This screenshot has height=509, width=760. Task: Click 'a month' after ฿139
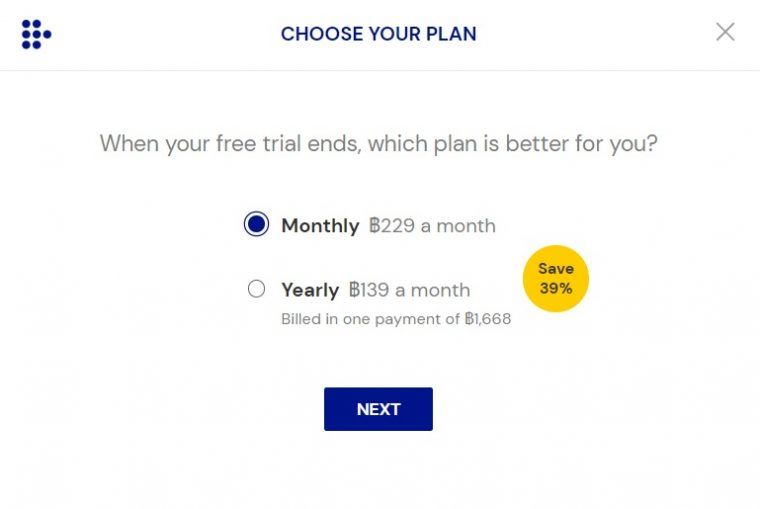tap(432, 290)
